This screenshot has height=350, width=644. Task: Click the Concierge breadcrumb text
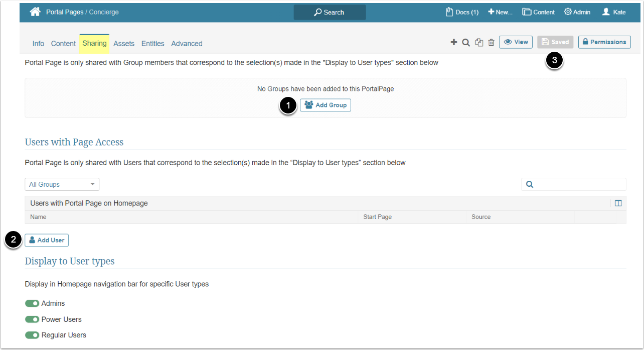104,12
